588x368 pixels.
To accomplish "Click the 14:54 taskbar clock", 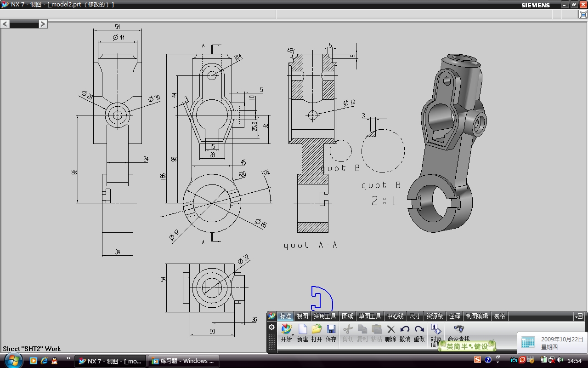I will point(574,361).
